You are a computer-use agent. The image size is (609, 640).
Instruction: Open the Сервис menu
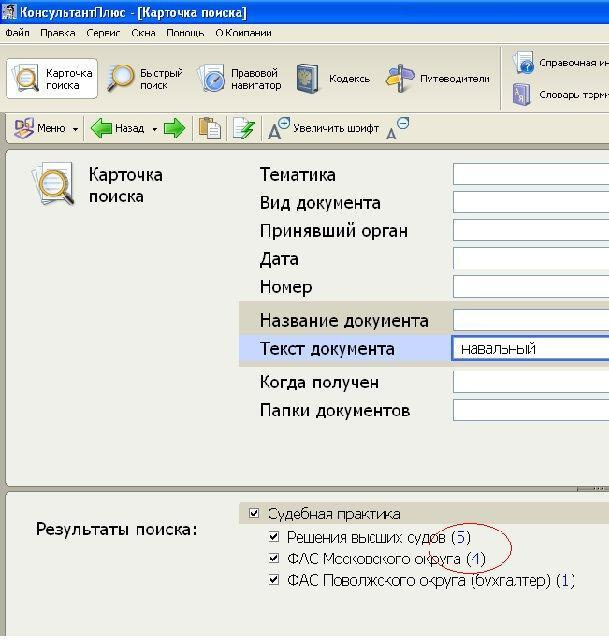point(103,33)
